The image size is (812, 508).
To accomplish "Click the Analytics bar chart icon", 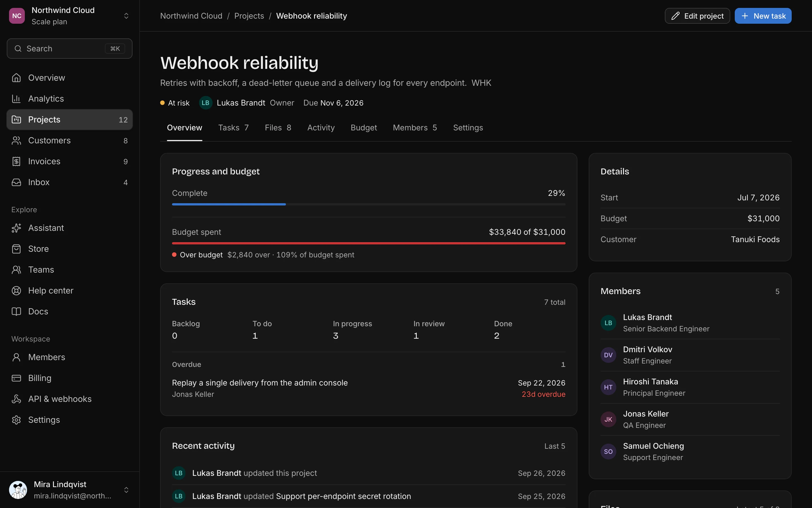I will tap(16, 98).
